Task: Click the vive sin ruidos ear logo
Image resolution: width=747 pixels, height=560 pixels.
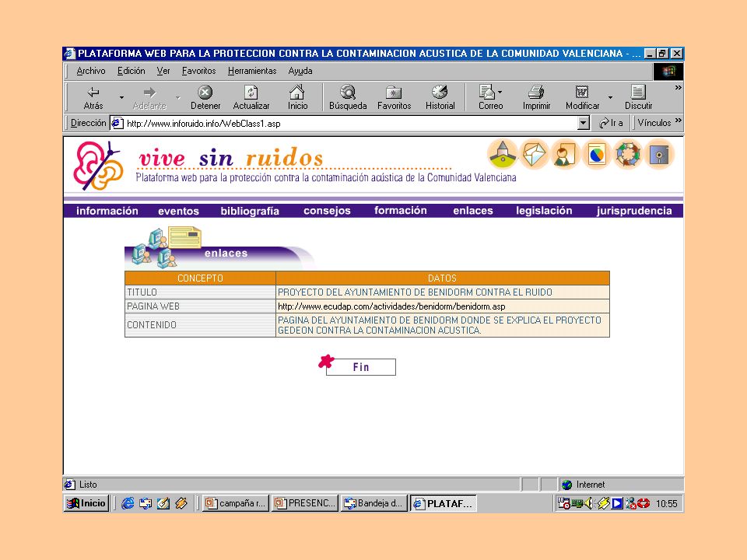Action: click(98, 166)
